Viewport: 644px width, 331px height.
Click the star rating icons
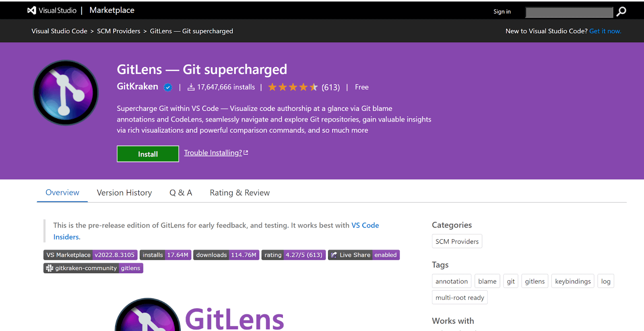coord(293,87)
